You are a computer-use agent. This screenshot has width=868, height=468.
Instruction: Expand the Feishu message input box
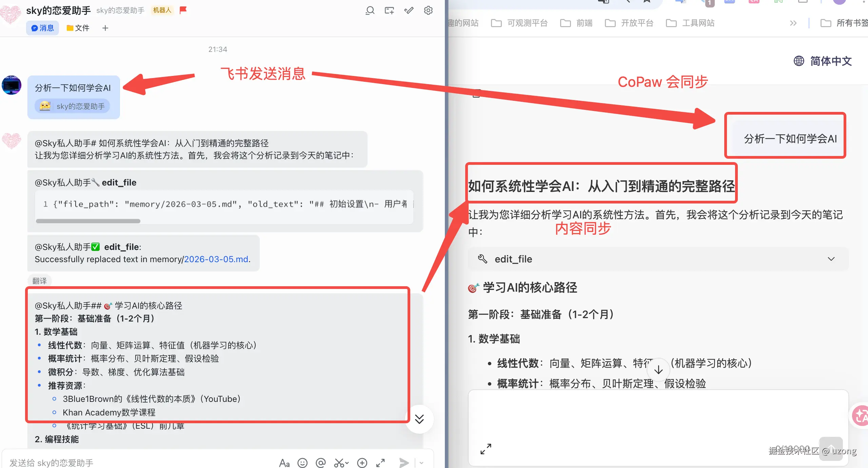click(x=380, y=463)
